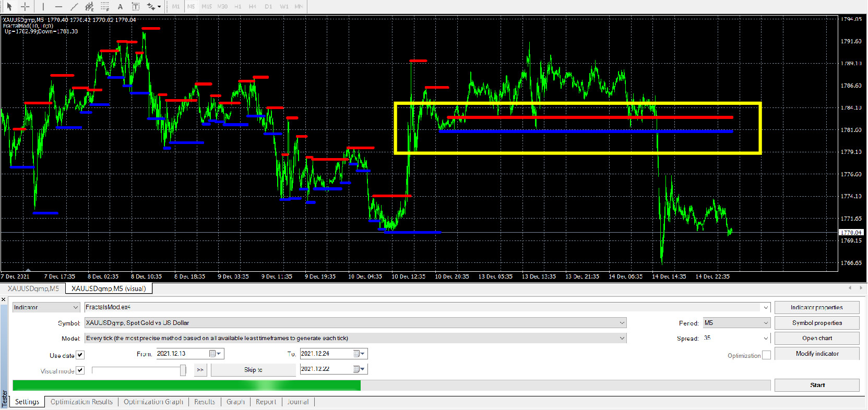Open the Indicator type dropdown
868x410 pixels.
click(x=46, y=307)
